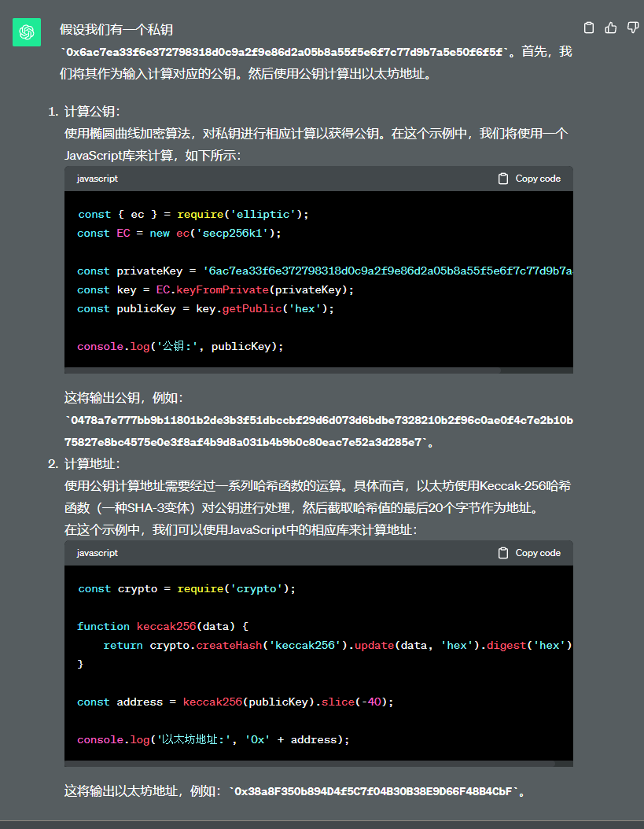The width and height of the screenshot is (644, 829).
Task: Click the Ethereum address 0x38a8F350 at the bottom
Action: [375, 791]
